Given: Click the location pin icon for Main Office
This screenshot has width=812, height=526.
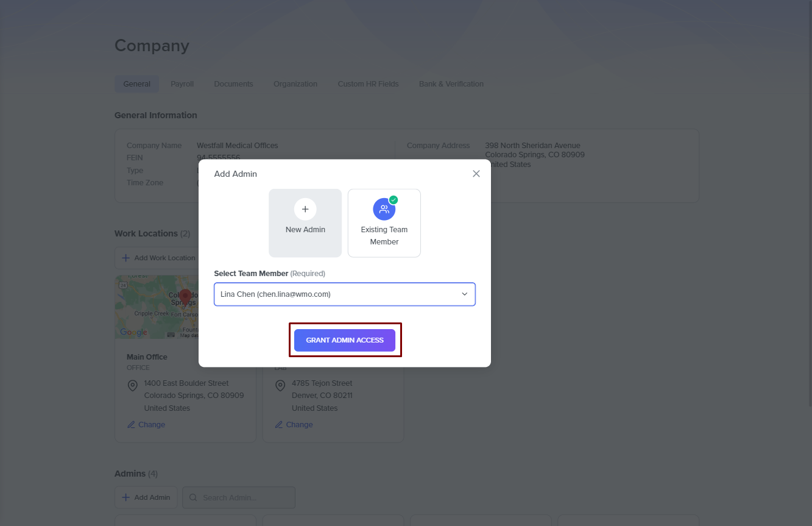Looking at the screenshot, I should tap(132, 386).
